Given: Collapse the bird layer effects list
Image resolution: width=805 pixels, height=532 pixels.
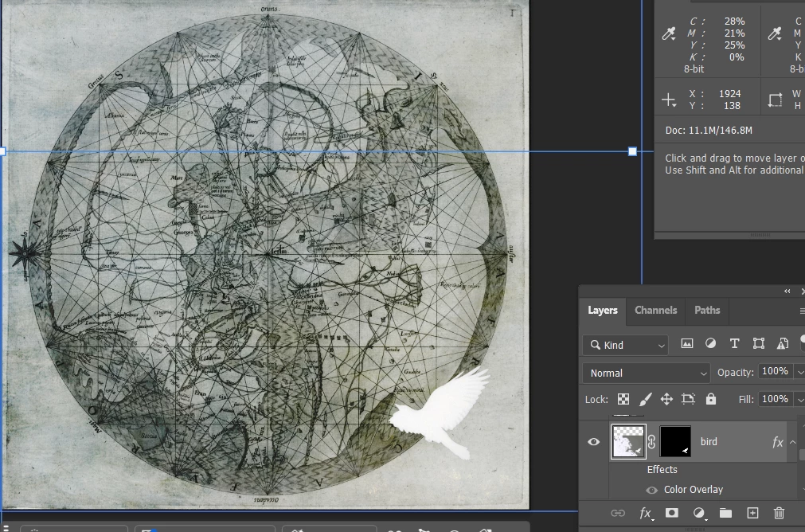Looking at the screenshot, I should coord(793,442).
